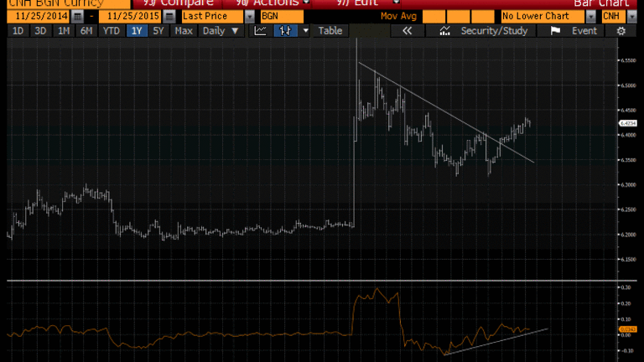Open the end date calendar picker
Viewport: 644px width, 362px height.
point(169,16)
